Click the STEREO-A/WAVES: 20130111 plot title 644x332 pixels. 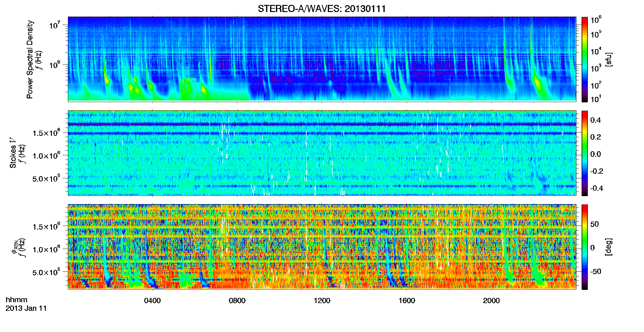[322, 9]
